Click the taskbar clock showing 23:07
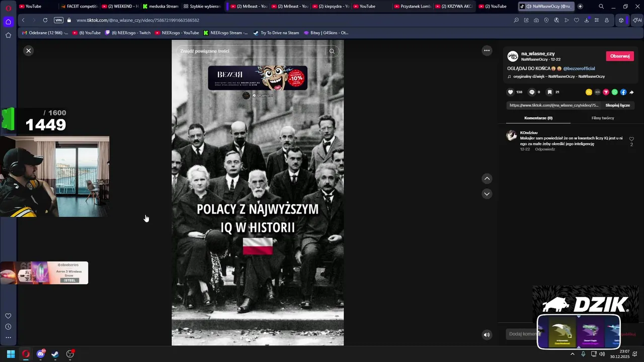Screen dimensions: 644x362 coord(620,354)
